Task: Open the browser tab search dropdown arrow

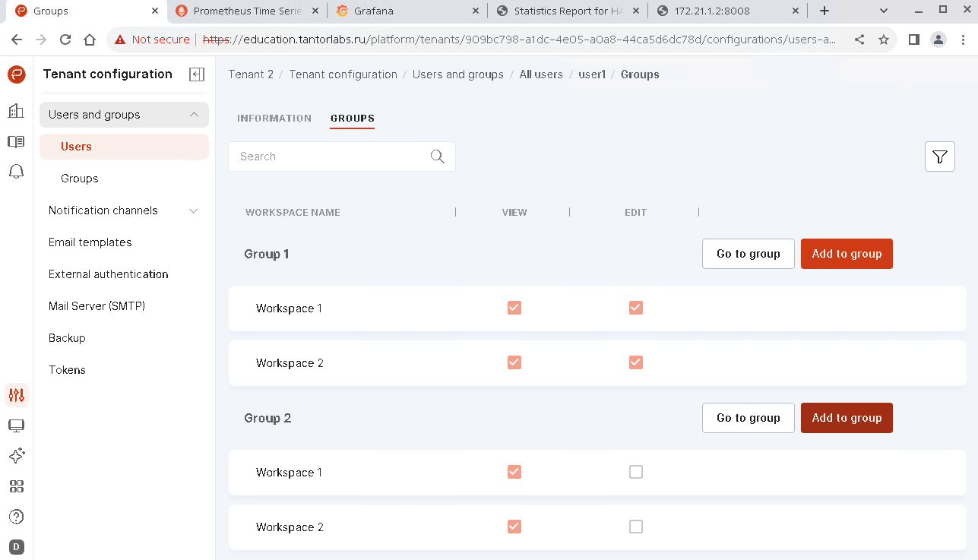Action: click(x=884, y=11)
